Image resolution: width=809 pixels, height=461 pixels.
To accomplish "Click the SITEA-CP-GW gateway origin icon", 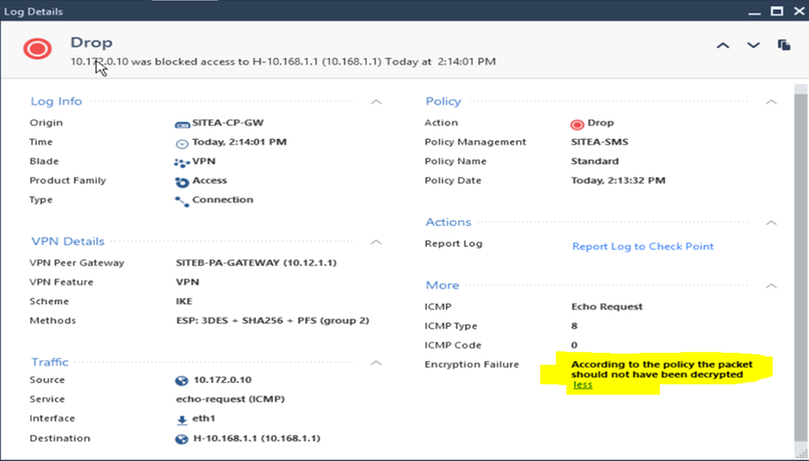I will (182, 123).
